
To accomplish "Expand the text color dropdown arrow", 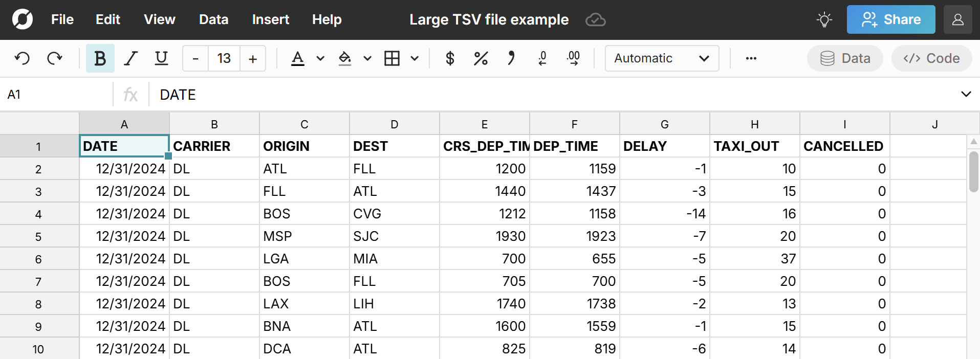I will point(320,58).
